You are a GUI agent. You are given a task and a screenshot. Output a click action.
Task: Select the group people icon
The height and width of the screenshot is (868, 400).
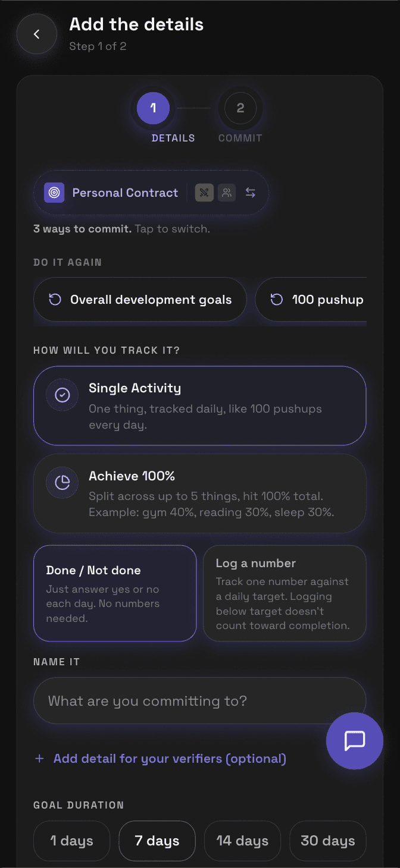tap(227, 193)
